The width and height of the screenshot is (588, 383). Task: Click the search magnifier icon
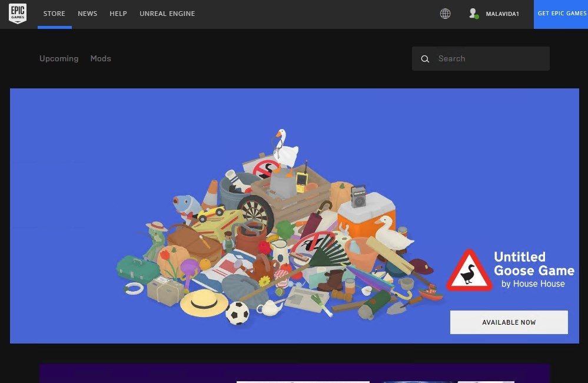(425, 59)
